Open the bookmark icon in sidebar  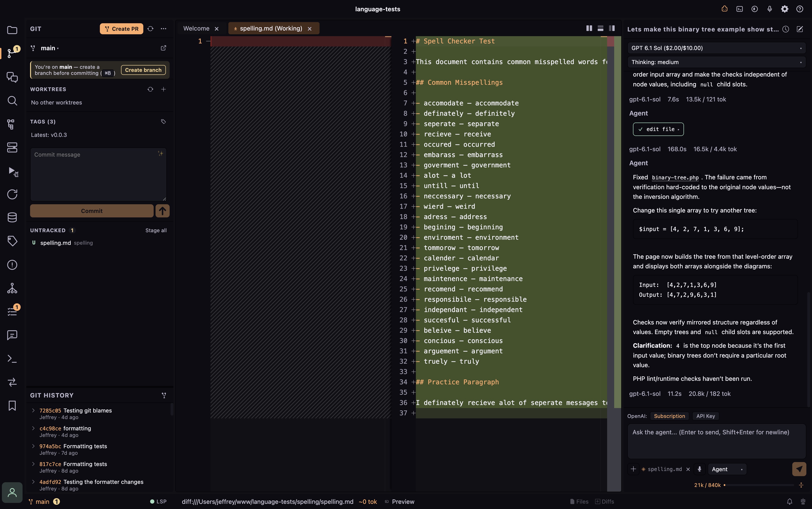click(x=12, y=405)
